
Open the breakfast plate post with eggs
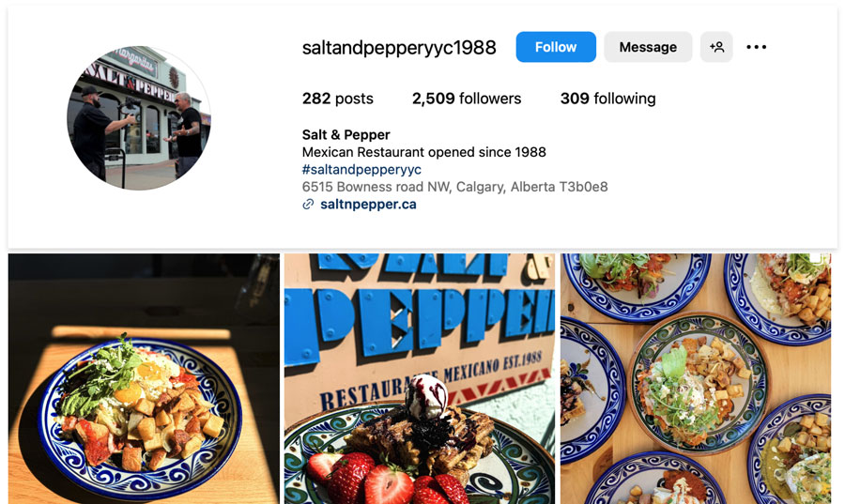144,379
